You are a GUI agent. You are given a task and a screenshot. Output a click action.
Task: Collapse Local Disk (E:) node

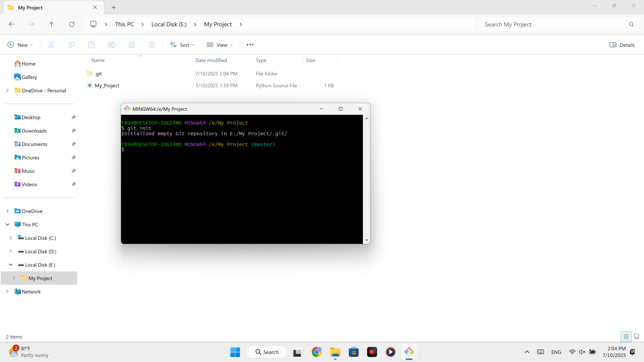click(x=11, y=265)
